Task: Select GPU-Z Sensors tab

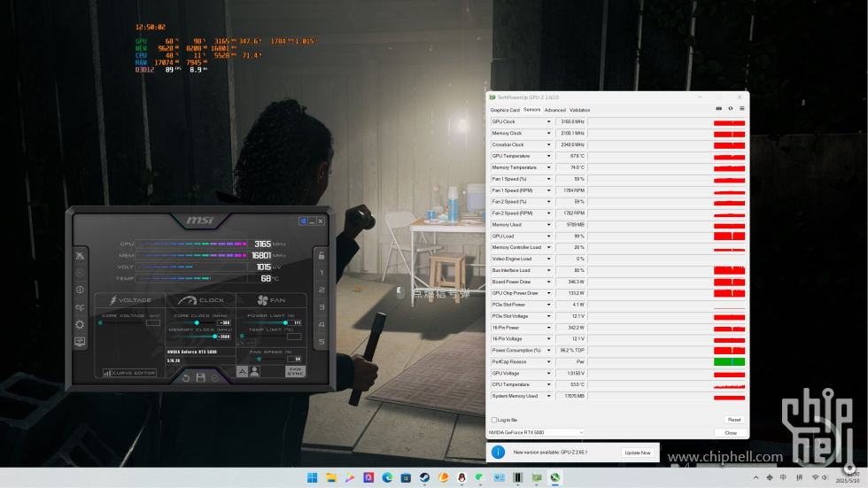Action: (x=532, y=110)
